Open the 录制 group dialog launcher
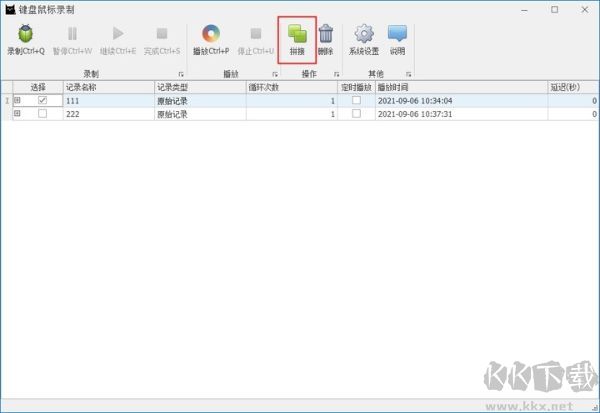This screenshot has height=413, width=600. (181, 74)
